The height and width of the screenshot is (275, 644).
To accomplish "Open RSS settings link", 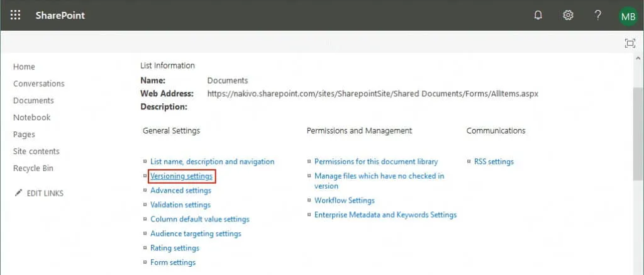I will pos(494,162).
